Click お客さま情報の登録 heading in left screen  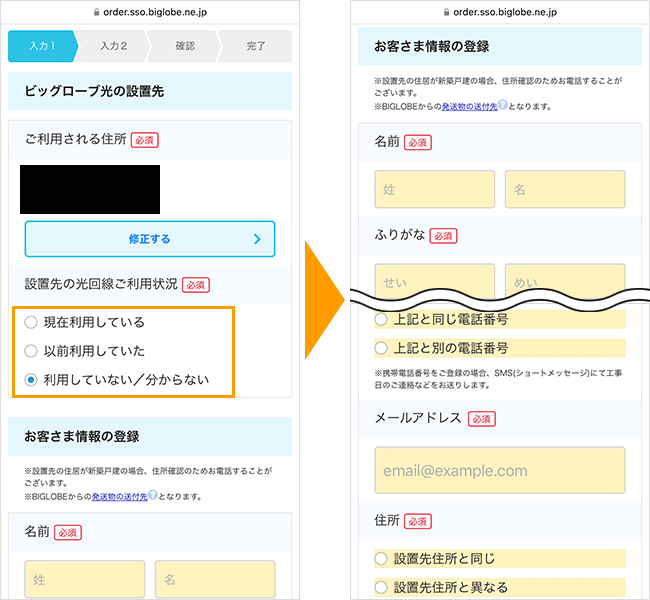click(82, 437)
